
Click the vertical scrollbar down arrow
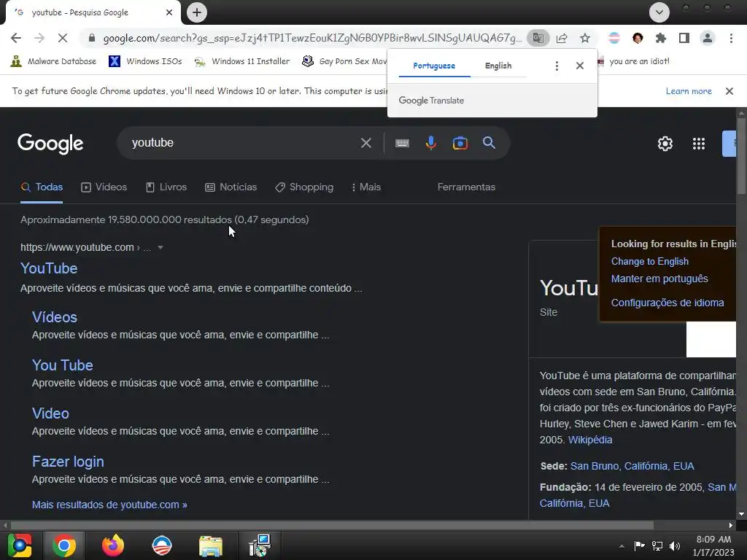point(741,514)
